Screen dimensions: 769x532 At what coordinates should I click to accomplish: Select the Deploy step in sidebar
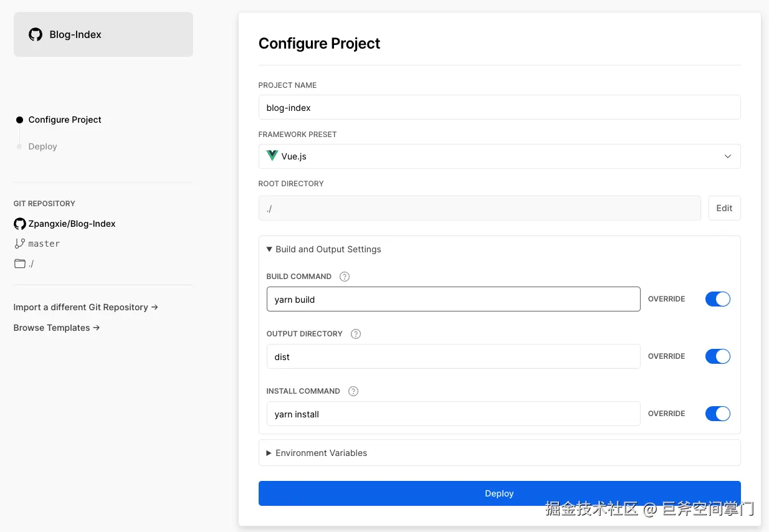tap(42, 146)
